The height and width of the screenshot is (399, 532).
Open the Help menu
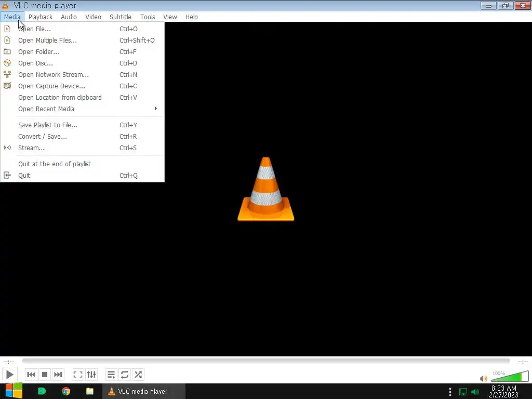[x=192, y=17]
